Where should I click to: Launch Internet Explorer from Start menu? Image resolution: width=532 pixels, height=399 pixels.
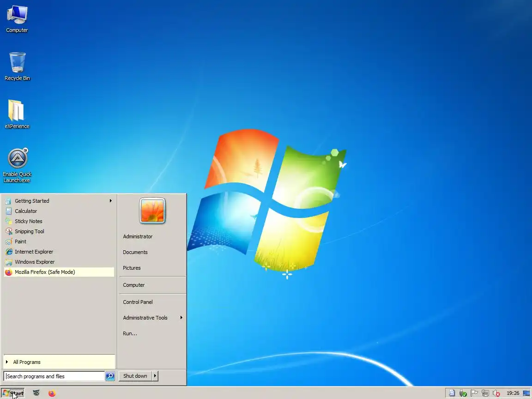pyautogui.click(x=59, y=252)
